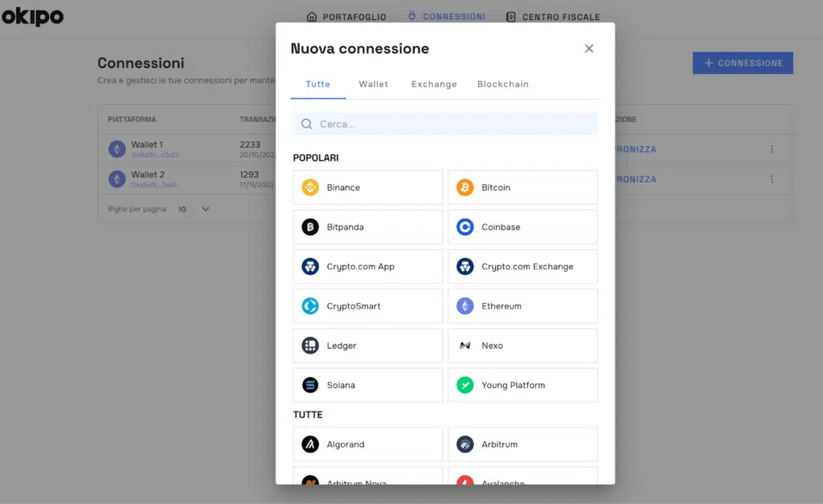Viewport: 823px width, 504px height.
Task: Switch to the Wallet tab
Action: [x=373, y=84]
